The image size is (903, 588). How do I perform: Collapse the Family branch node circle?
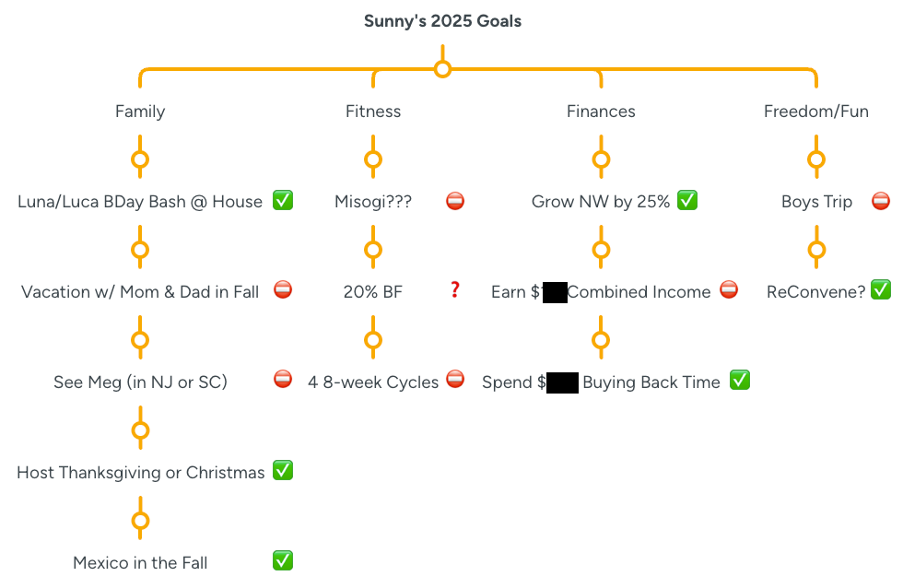(x=140, y=159)
